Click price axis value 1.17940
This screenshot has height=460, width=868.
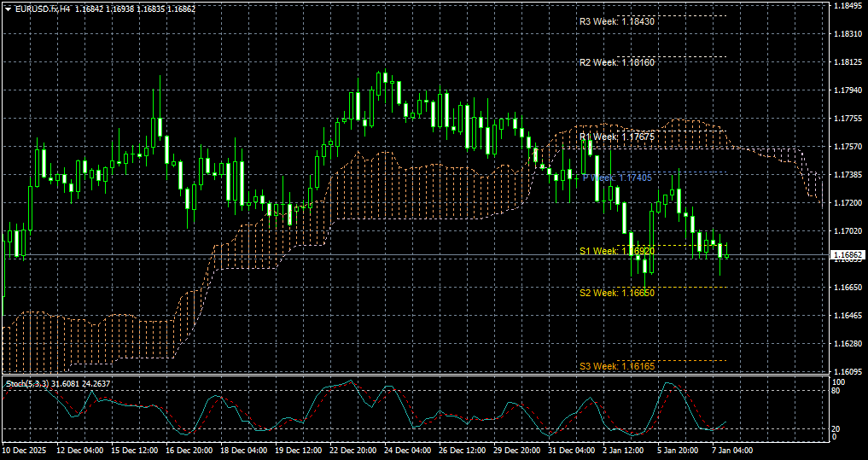848,90
